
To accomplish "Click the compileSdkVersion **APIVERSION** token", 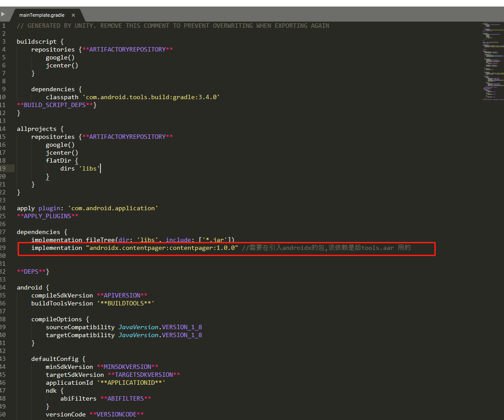I will pyautogui.click(x=122, y=295).
